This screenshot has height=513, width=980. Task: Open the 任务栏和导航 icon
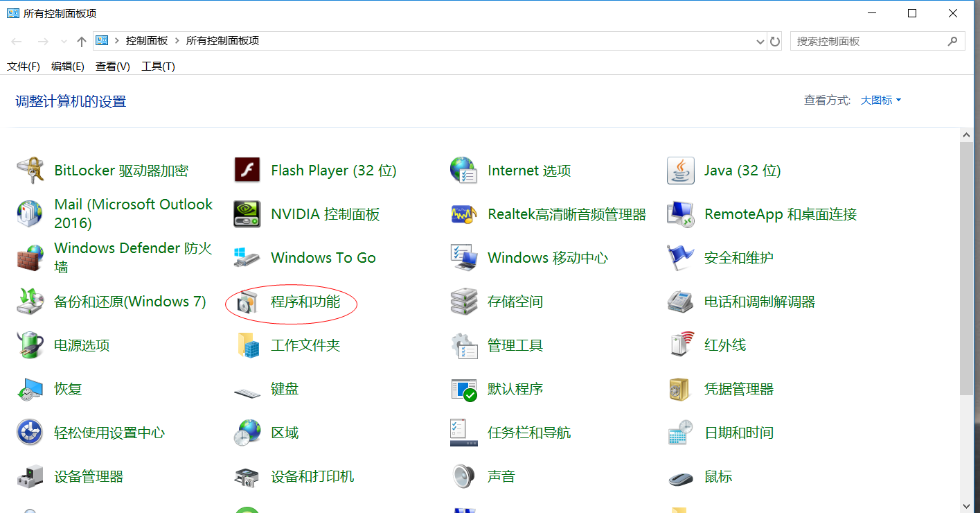coord(464,433)
